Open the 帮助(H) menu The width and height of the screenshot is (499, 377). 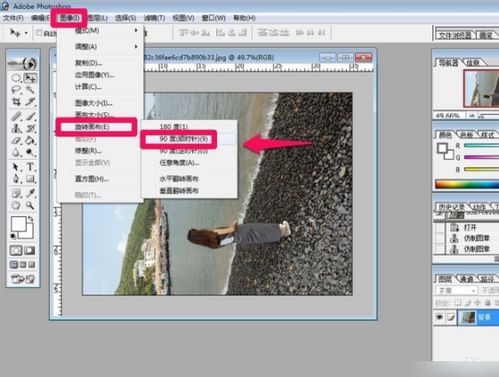[244, 18]
